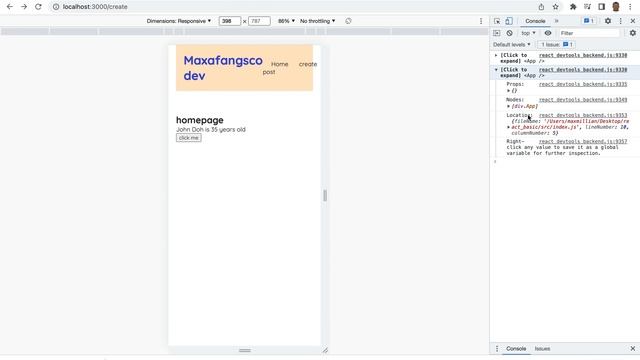Open console settings gear
This screenshot has height=360, width=640.
(x=633, y=33)
